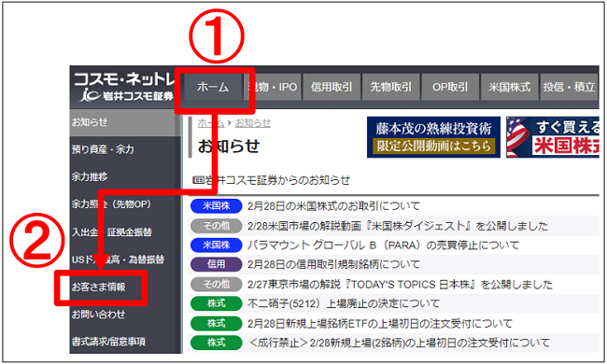Screen dimensions: 607x364
Task: Click その他 tag beside TODAY'S TOPICS notice
Action: tap(217, 285)
